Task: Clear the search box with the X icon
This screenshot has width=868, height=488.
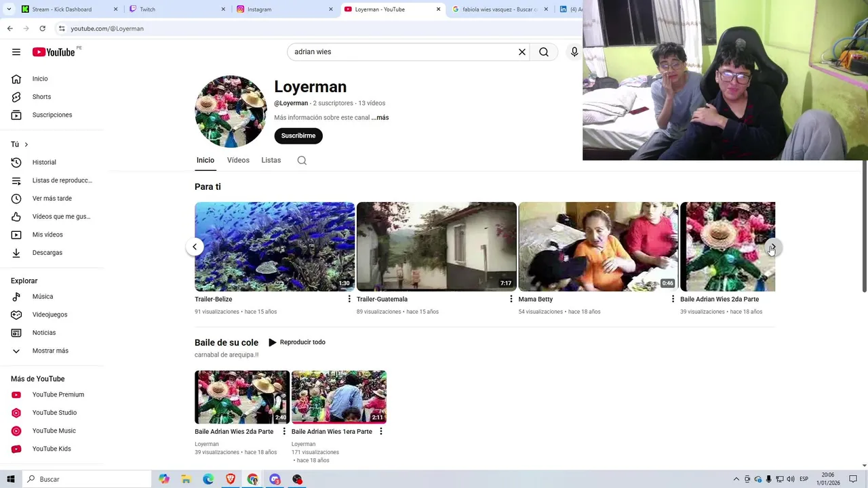Action: click(522, 52)
